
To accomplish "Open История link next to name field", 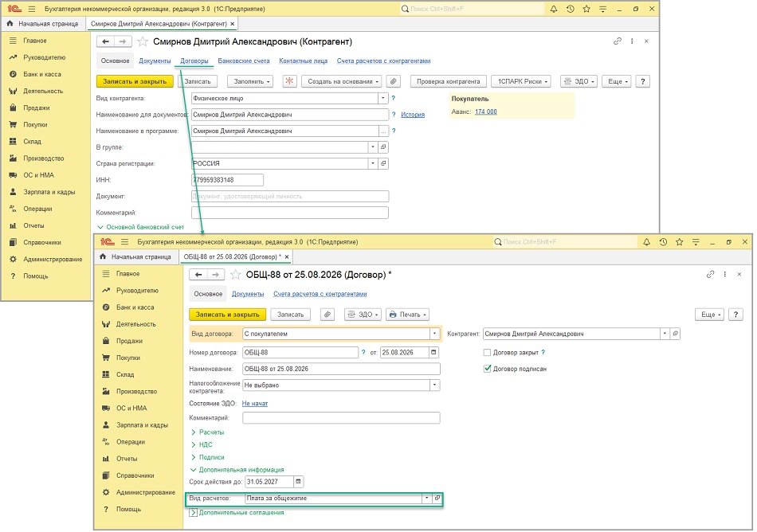I will pos(413,115).
